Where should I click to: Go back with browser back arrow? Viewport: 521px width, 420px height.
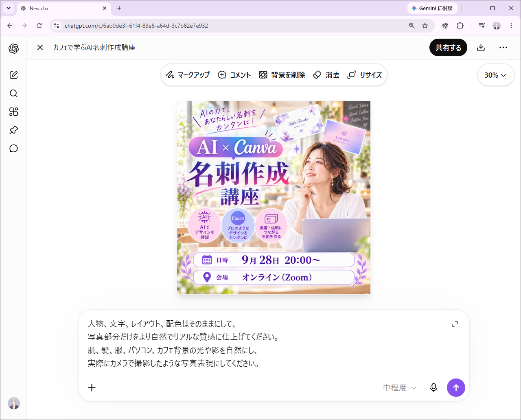coord(10,26)
